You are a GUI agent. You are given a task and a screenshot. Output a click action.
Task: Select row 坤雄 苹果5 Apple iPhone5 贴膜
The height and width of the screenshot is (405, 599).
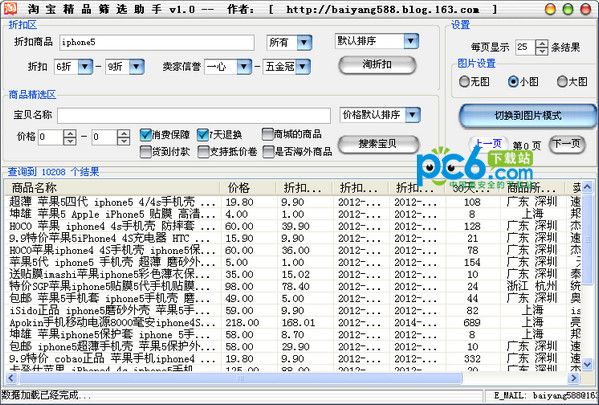(293, 214)
